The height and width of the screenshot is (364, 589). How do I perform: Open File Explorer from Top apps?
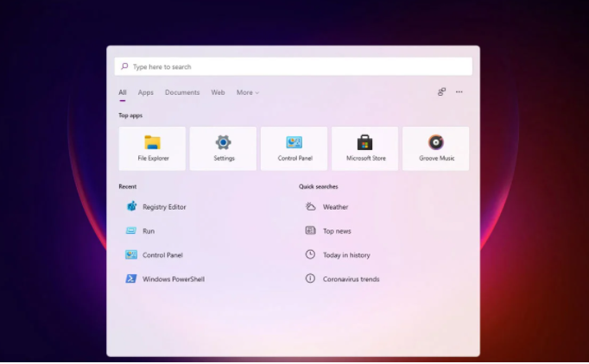coord(152,148)
